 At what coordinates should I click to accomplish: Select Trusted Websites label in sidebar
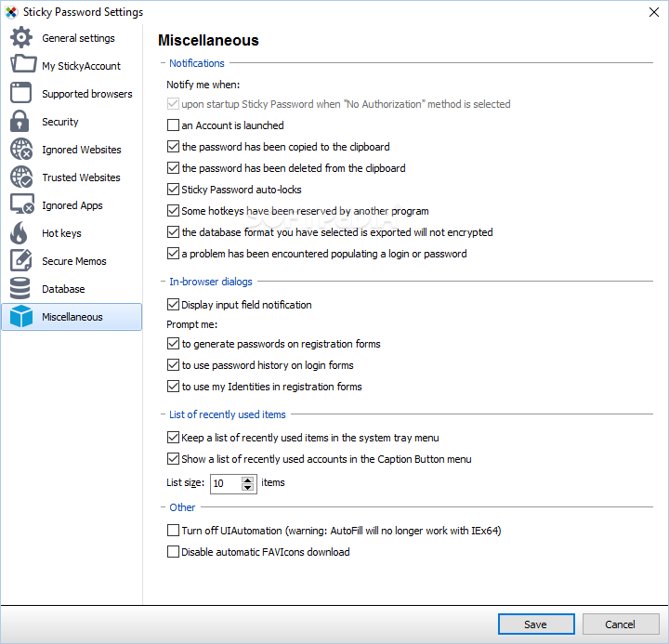[81, 177]
